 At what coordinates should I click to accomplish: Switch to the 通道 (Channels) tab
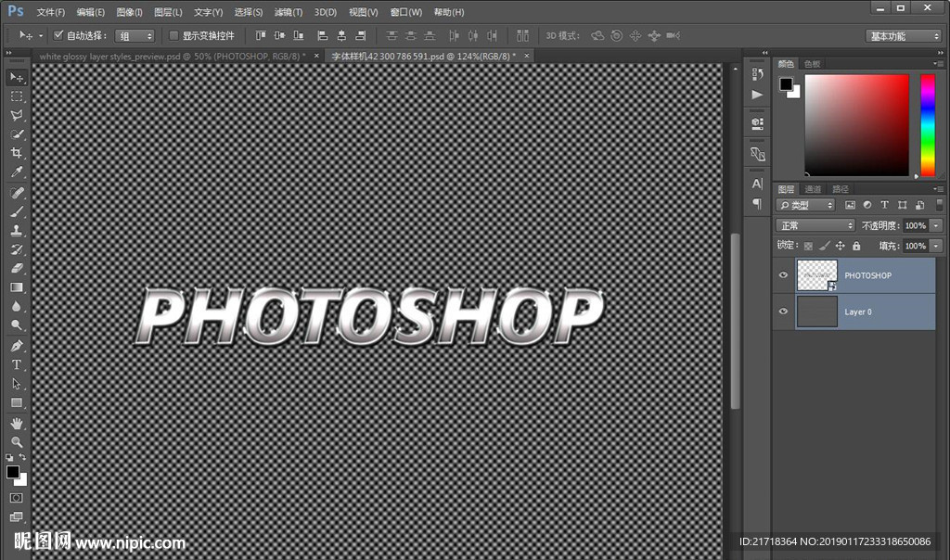pyautogui.click(x=813, y=189)
